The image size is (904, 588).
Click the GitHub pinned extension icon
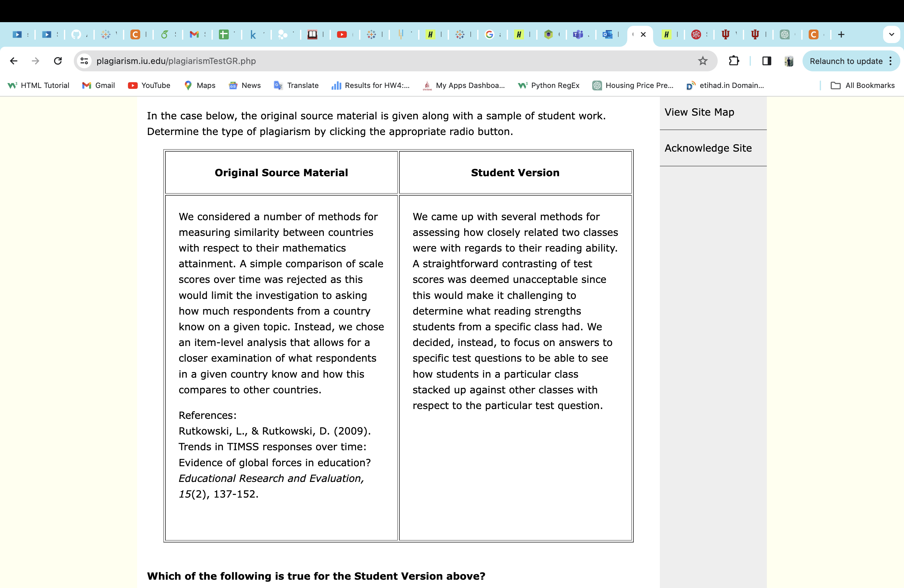(x=74, y=34)
